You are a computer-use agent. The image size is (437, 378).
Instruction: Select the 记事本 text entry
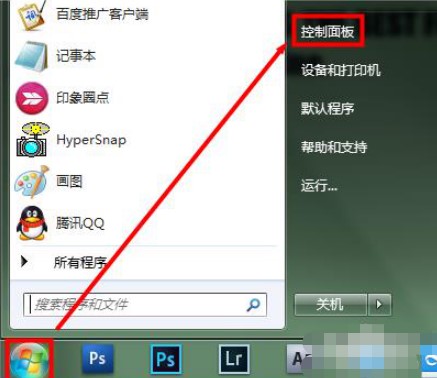76,56
